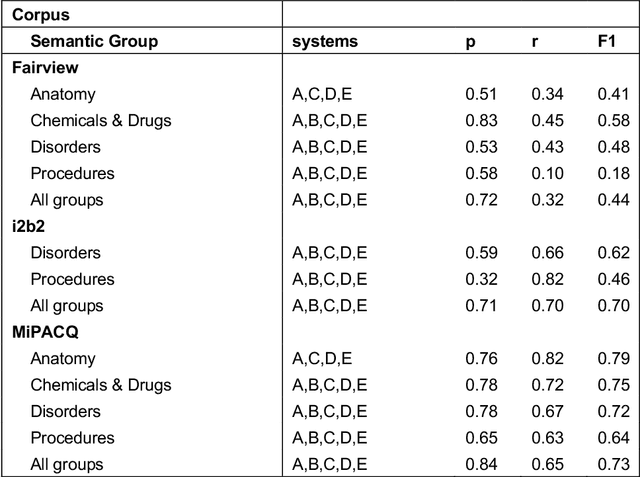The height and width of the screenshot is (477, 640).
Task: Click Procedures under the i2b2 section
Action: [72, 279]
